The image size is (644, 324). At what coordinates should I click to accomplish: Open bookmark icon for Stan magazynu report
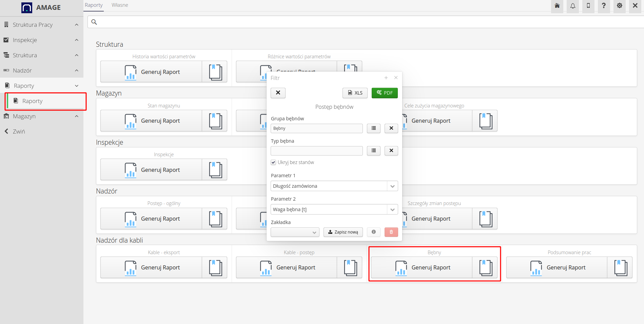click(x=215, y=121)
